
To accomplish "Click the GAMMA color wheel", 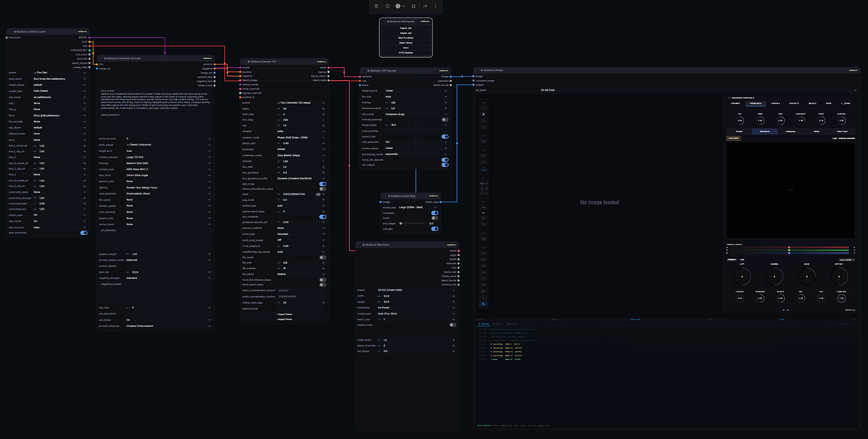I will [774, 276].
